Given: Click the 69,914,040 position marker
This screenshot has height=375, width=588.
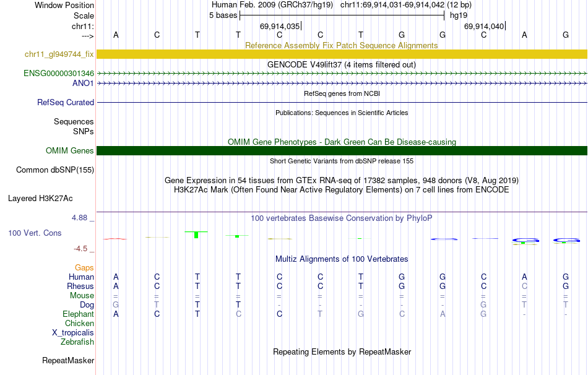Looking at the screenshot, I should [x=484, y=27].
